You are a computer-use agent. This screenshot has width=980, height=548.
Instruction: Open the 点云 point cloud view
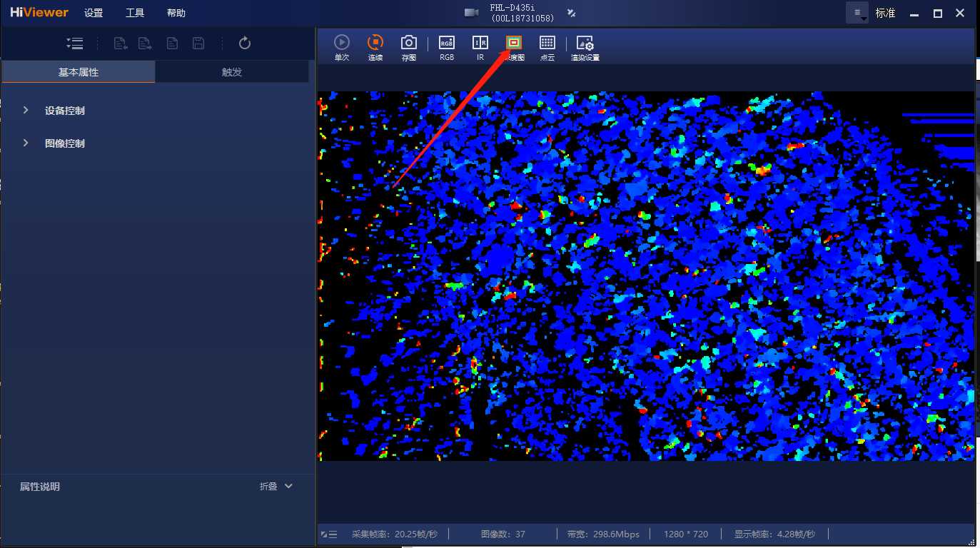point(547,47)
